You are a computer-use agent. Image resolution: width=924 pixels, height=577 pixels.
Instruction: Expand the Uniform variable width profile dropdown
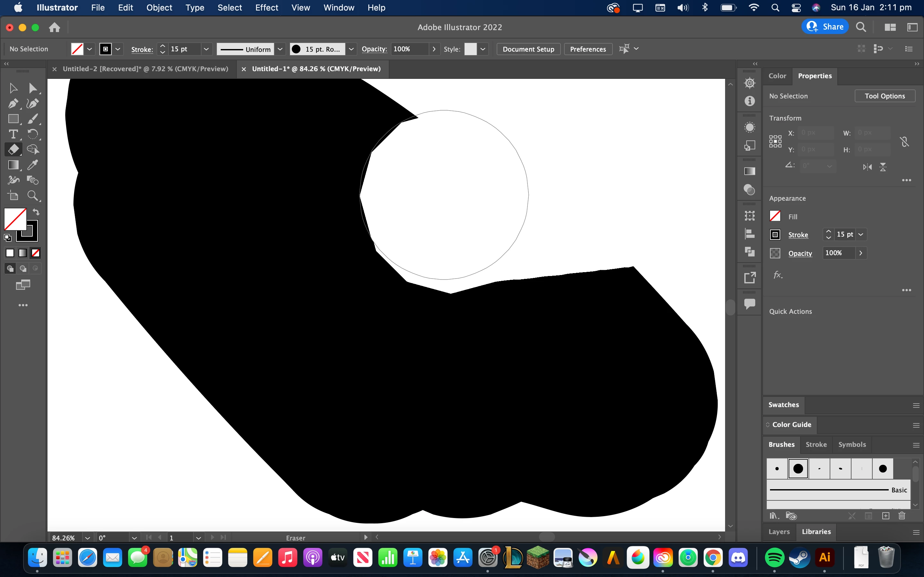pos(280,49)
